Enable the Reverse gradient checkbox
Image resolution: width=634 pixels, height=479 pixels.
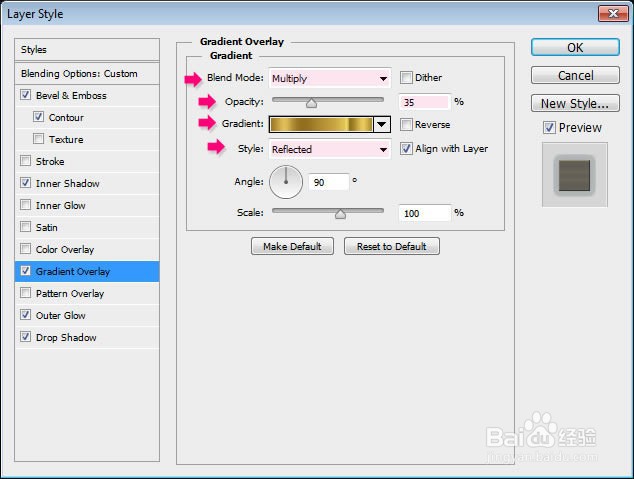click(406, 124)
